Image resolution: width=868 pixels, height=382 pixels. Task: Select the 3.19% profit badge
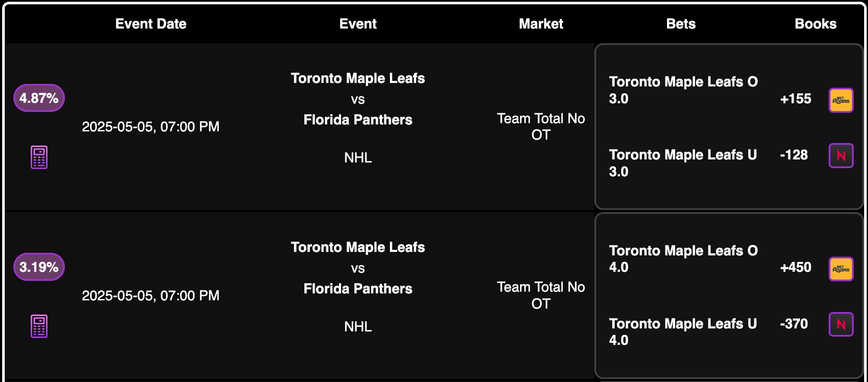(x=39, y=267)
